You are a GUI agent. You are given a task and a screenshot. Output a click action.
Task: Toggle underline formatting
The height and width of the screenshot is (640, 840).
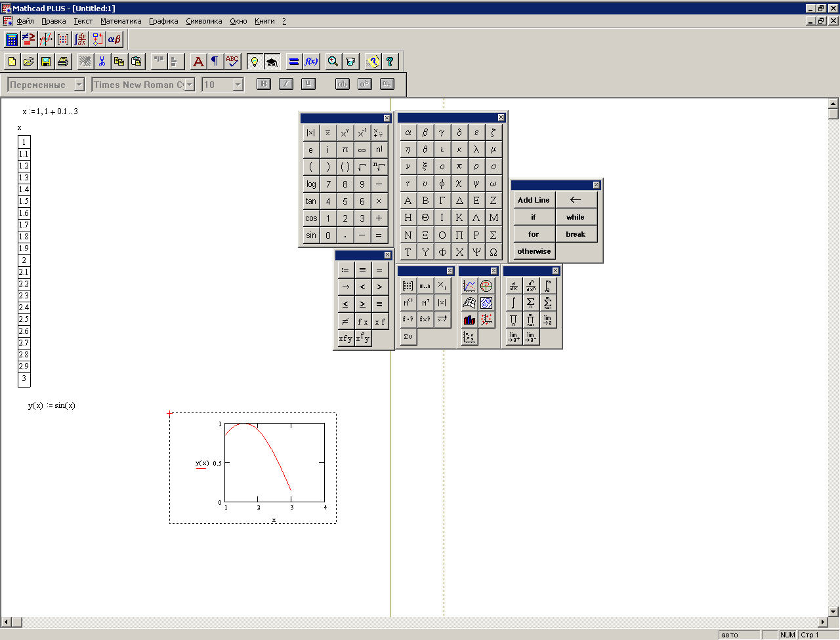pyautogui.click(x=308, y=84)
